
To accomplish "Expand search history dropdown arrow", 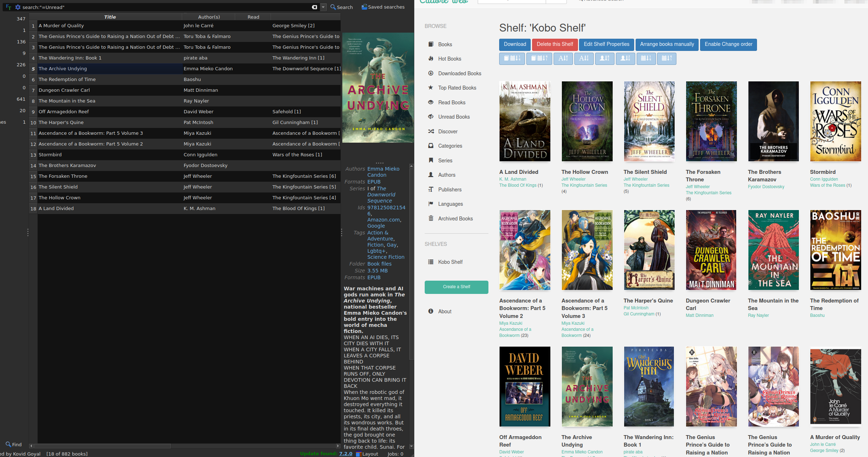I will tap(323, 7).
